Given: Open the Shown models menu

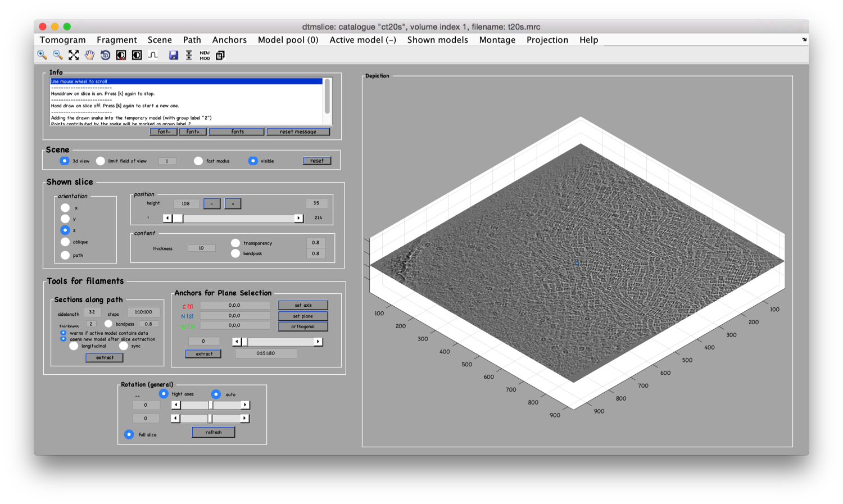Looking at the screenshot, I should (x=438, y=40).
